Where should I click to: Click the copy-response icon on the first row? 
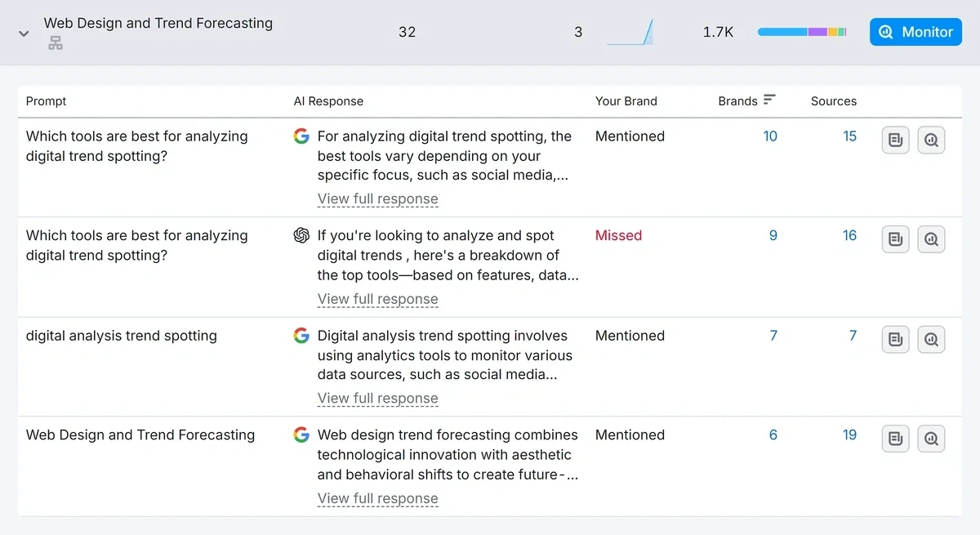(x=895, y=140)
